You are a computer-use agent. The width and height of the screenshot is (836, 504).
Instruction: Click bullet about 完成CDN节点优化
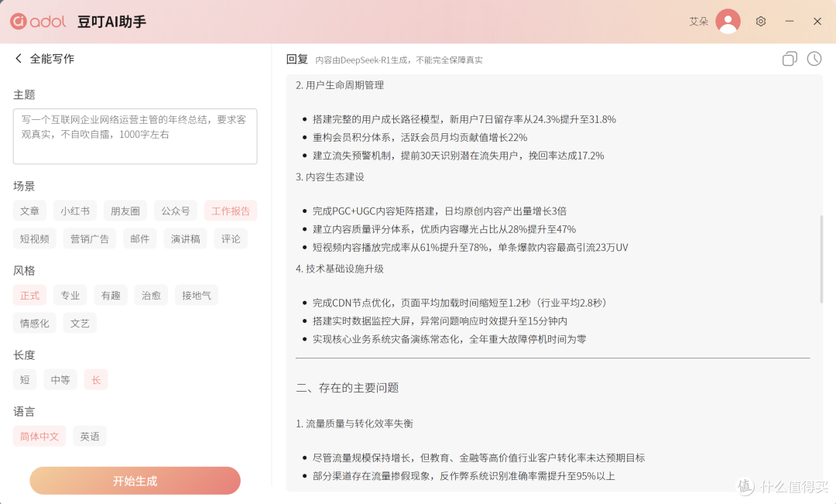(x=460, y=303)
